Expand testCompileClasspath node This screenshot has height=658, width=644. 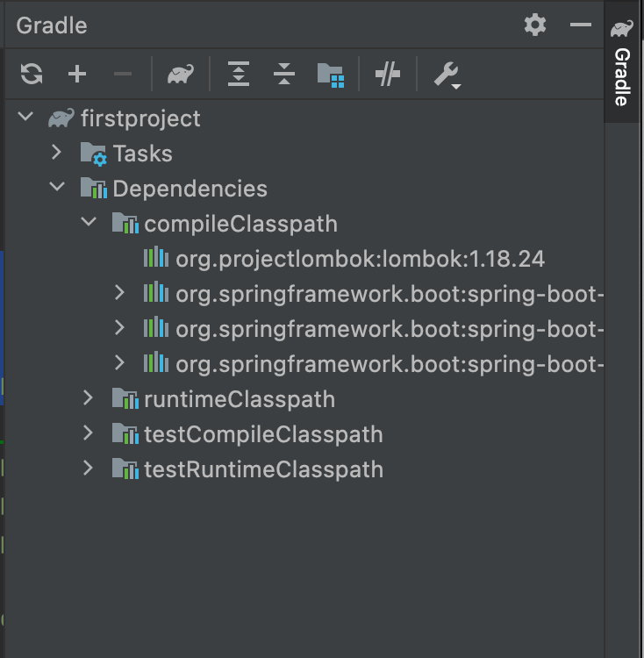tap(88, 433)
